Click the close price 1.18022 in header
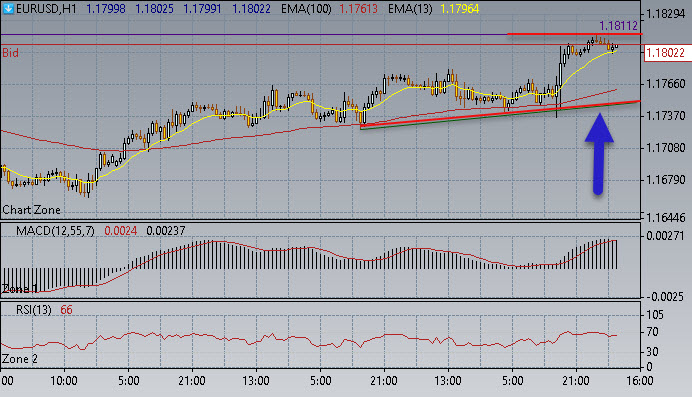692x397 pixels. pyautogui.click(x=251, y=8)
